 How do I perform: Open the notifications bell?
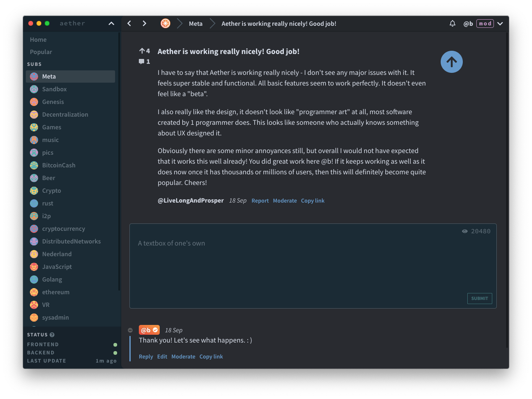tap(452, 24)
